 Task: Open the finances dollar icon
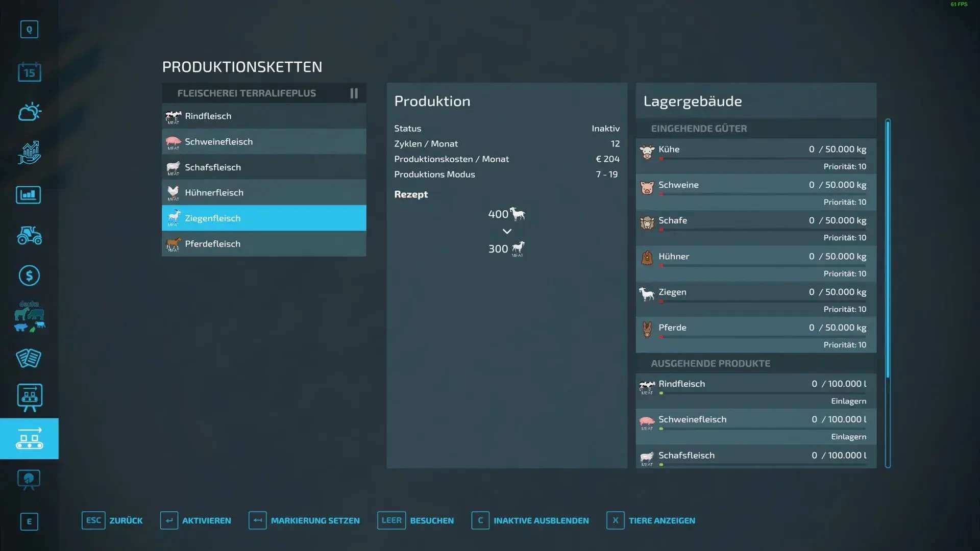(29, 275)
